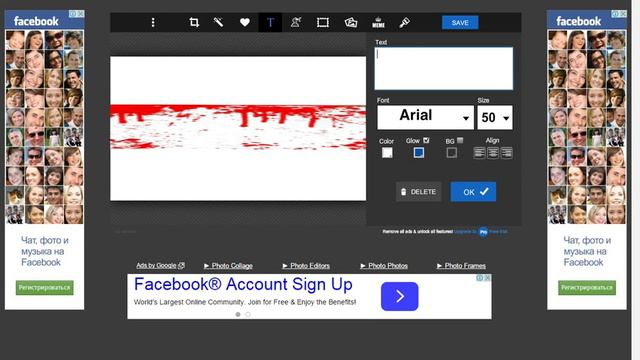The height and width of the screenshot is (360, 640).
Task: Open the Photo Frames link
Action: (461, 266)
